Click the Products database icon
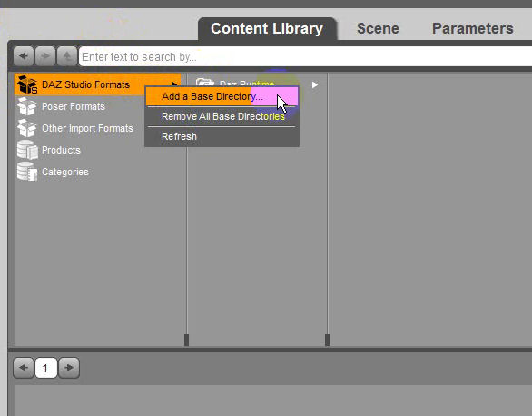532x416 pixels. pyautogui.click(x=27, y=150)
